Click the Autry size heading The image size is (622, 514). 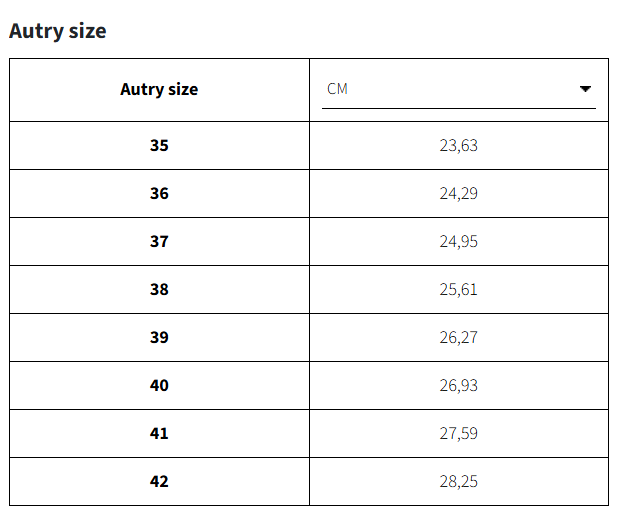pyautogui.click(x=57, y=31)
